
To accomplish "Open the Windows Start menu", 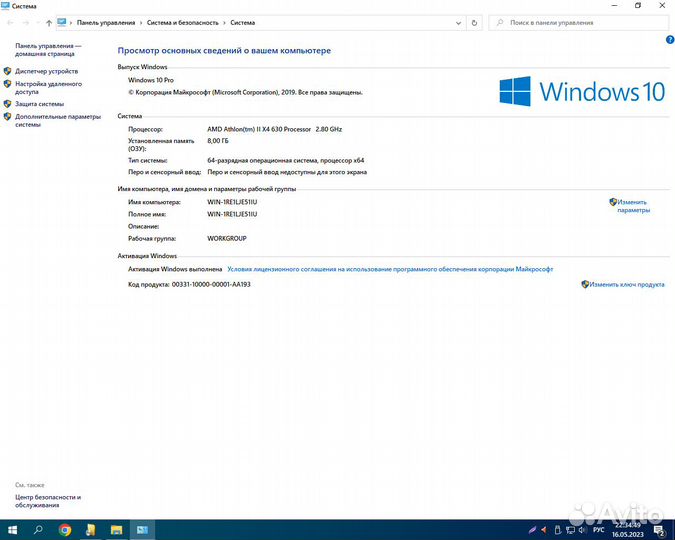I will tap(12, 530).
